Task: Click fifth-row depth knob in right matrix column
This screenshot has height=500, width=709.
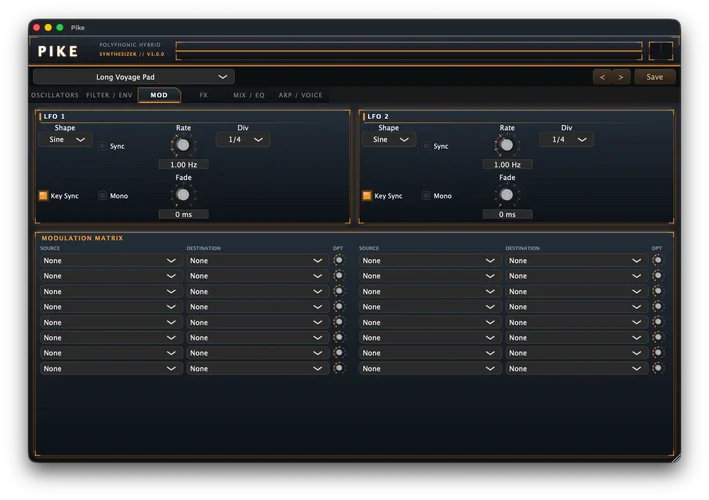Action: click(658, 322)
